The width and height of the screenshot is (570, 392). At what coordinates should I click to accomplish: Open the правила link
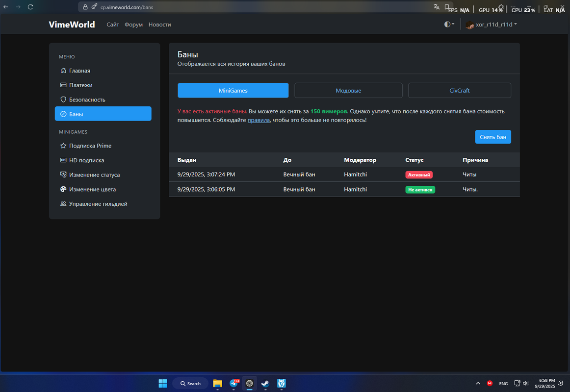[259, 120]
